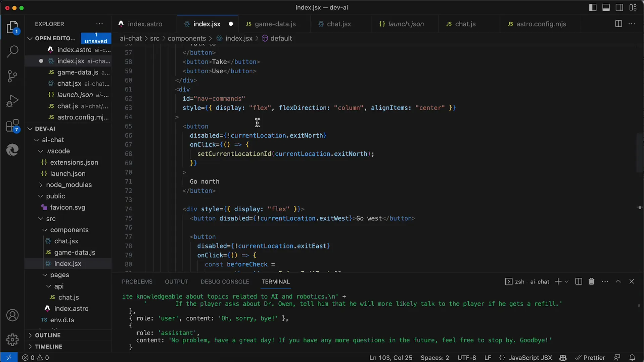
Task: Toggle bottom panel layout icon
Action: click(x=606, y=7)
